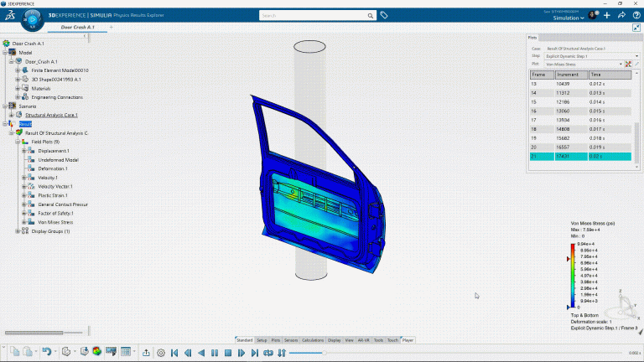Stop the animation playback

227,353
